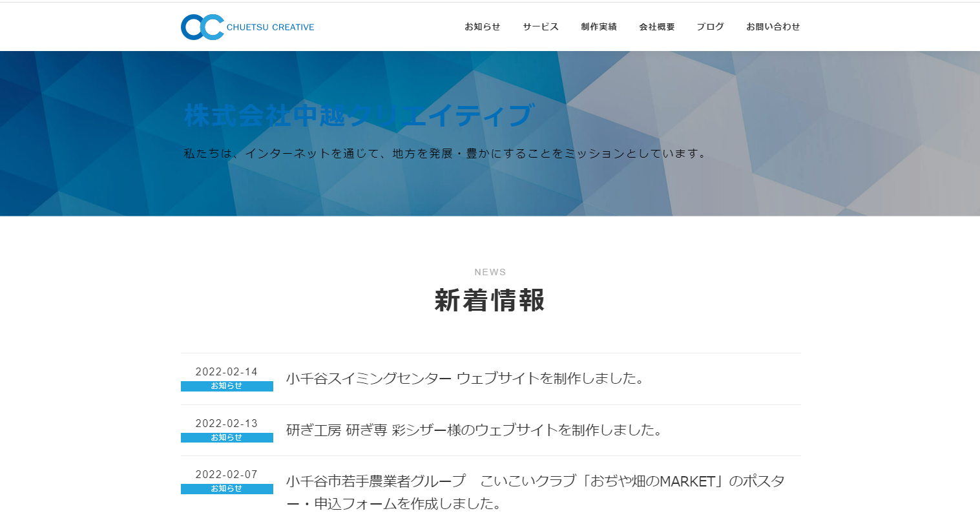Open 研ぎ工房 研ぎ専 彩シザー news article
This screenshot has height=522, width=980.
click(474, 430)
